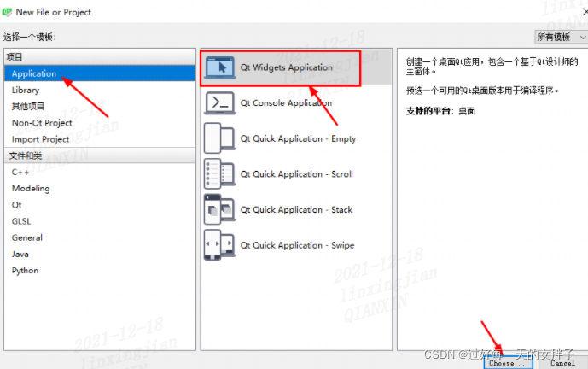
Task: Click the Qt Quick Application Empty icon
Action: point(219,138)
